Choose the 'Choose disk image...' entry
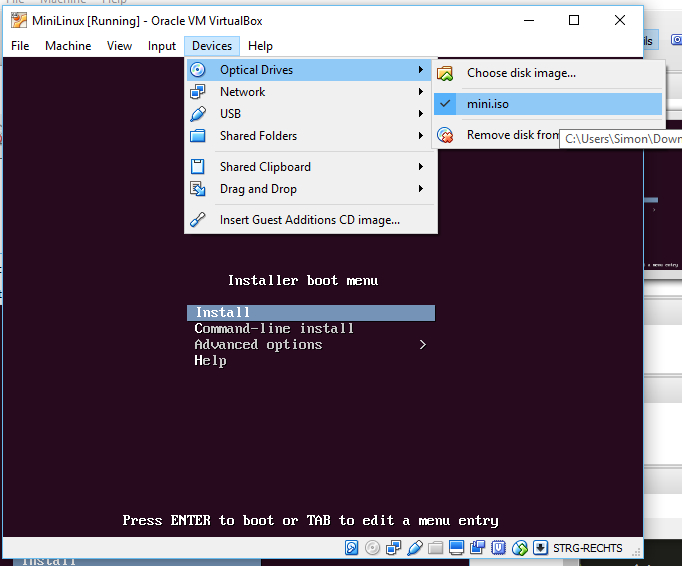 click(x=548, y=73)
